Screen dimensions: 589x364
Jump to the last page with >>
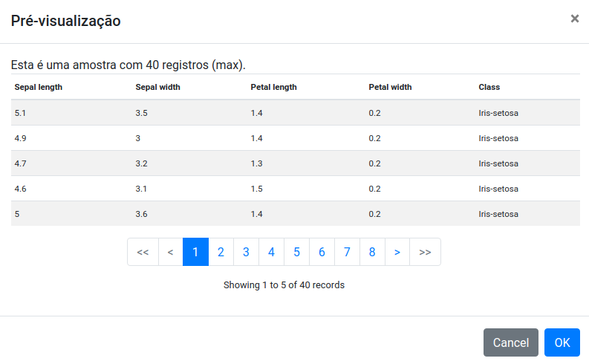point(425,252)
